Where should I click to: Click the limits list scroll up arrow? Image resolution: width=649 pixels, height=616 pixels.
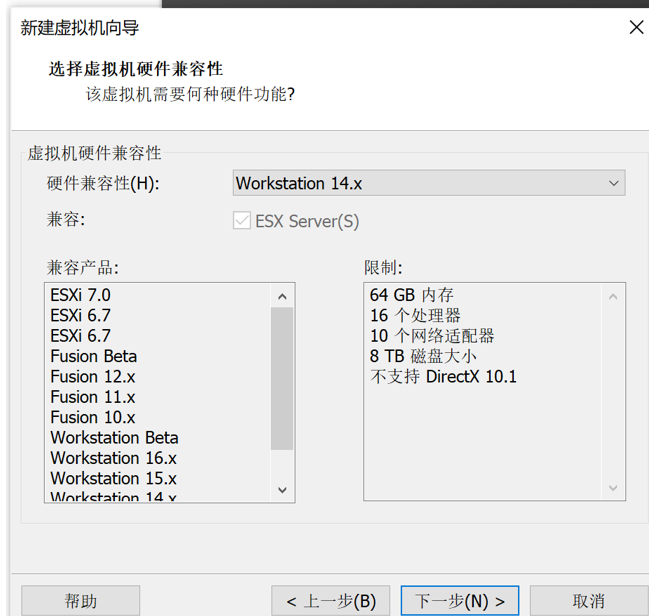(x=613, y=296)
